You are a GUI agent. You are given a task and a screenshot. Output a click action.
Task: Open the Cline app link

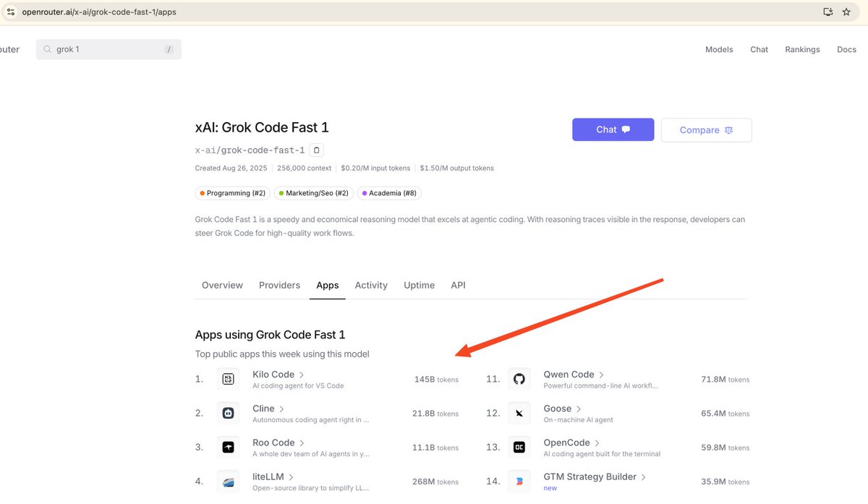263,409
